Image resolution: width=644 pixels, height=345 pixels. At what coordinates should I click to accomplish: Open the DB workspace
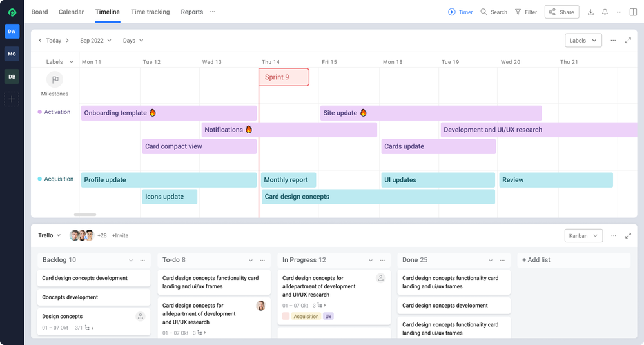tap(12, 77)
